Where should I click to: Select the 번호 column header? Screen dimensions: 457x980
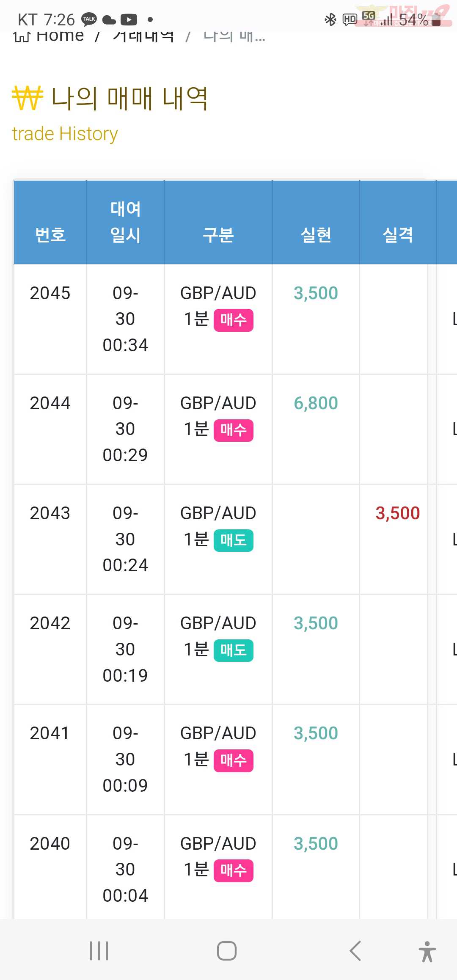point(50,235)
